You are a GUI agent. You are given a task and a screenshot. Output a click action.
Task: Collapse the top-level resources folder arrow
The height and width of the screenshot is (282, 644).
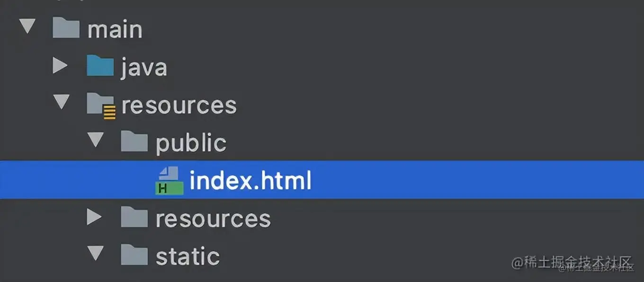tap(61, 102)
